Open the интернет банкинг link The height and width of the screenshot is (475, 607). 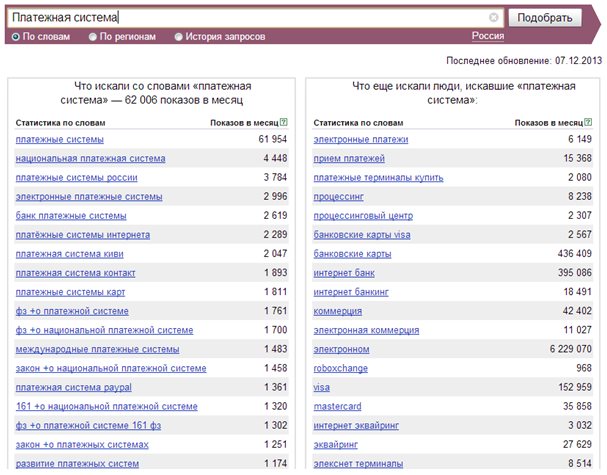(x=351, y=292)
